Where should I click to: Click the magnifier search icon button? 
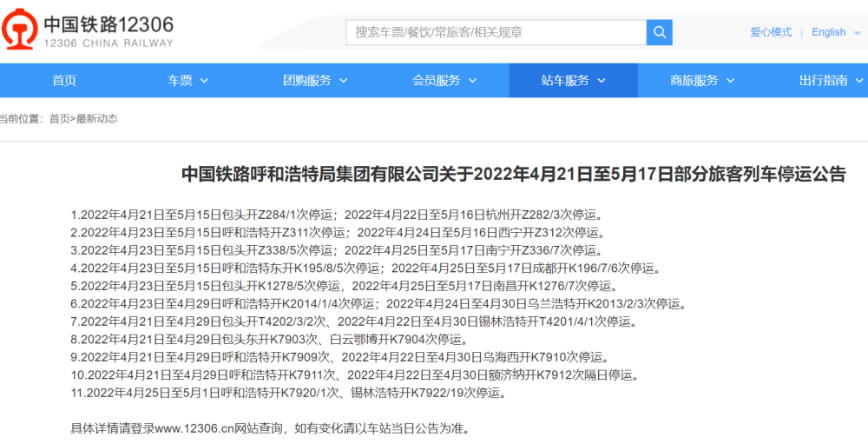coord(660,33)
